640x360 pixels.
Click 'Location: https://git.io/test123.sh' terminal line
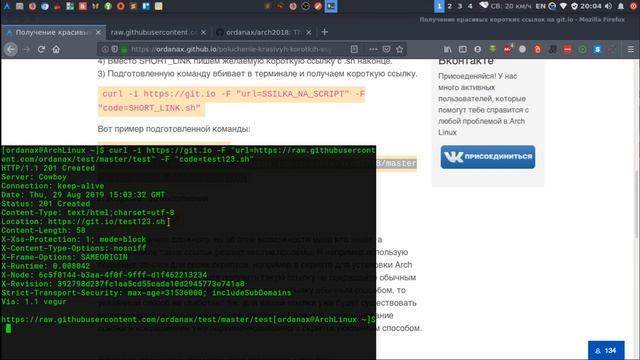83,222
